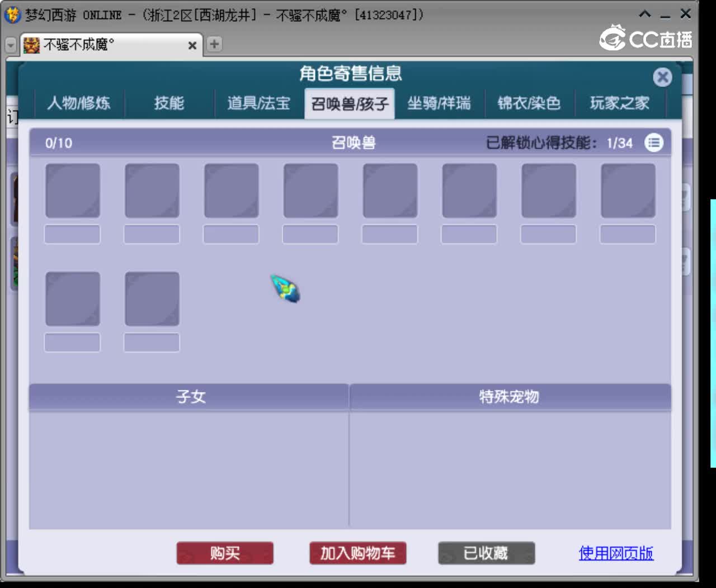Screen dimensions: 716x588
Task: Collapse the window with the up-arrow button
Action: pyautogui.click(x=645, y=14)
